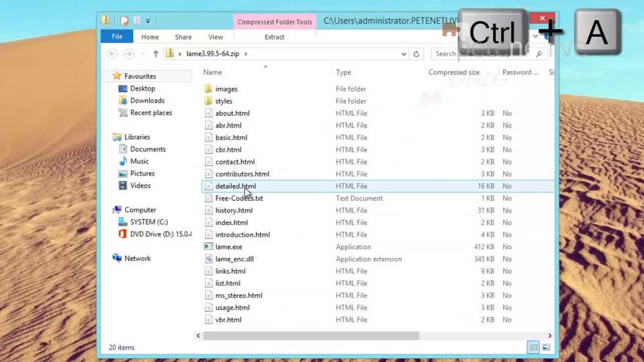This screenshot has width=644, height=362.
Task: Open the Share ribbon tab
Action: [x=183, y=37]
